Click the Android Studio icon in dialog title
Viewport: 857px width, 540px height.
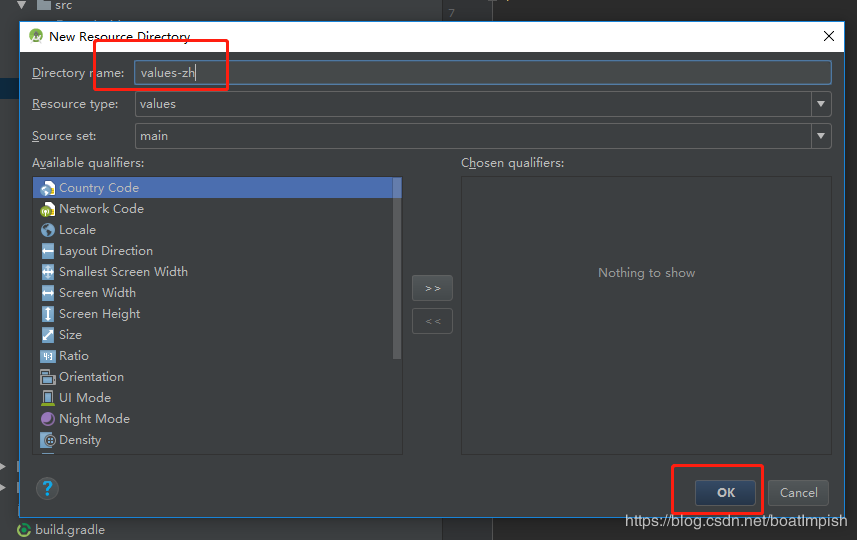pos(36,36)
